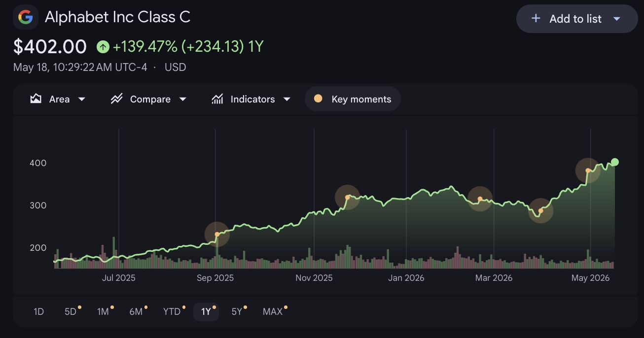Toggle the Key moments button
The height and width of the screenshot is (338, 644).
[353, 99]
